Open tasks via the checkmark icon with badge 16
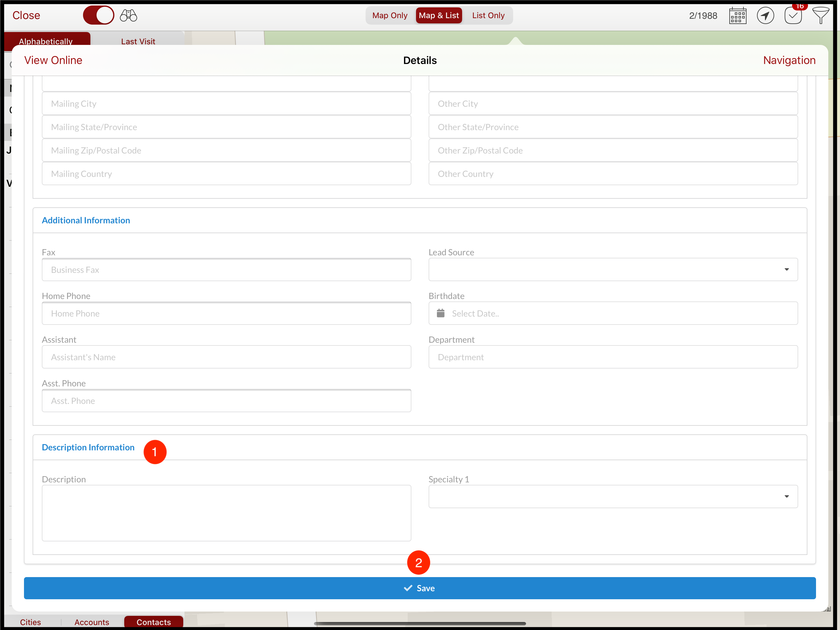This screenshot has width=840, height=630. 793,15
